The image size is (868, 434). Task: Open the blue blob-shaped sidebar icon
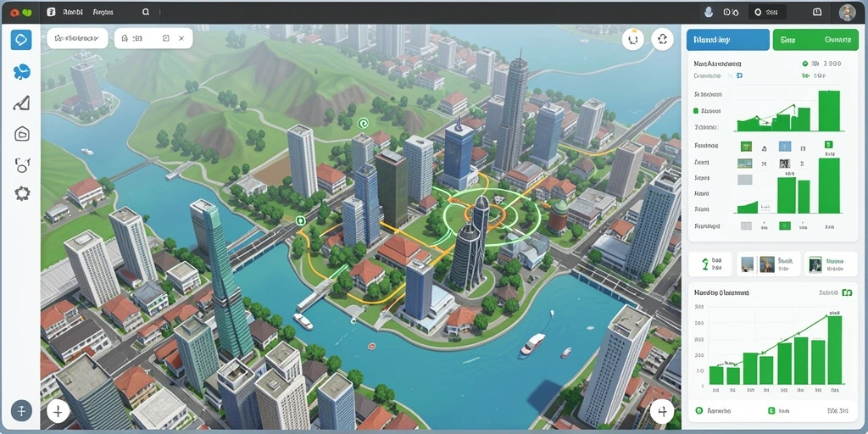coord(21,72)
